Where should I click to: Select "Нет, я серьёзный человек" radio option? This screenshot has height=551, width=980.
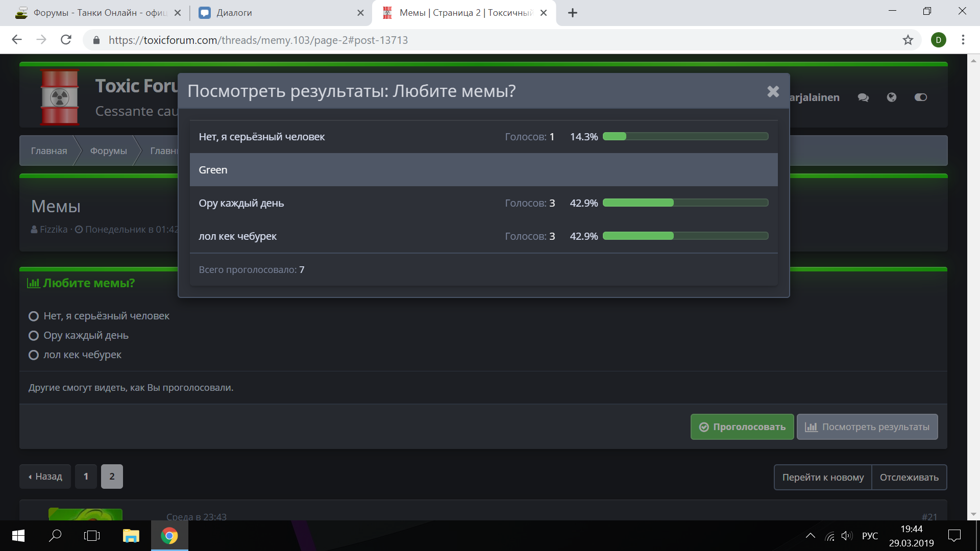click(34, 316)
